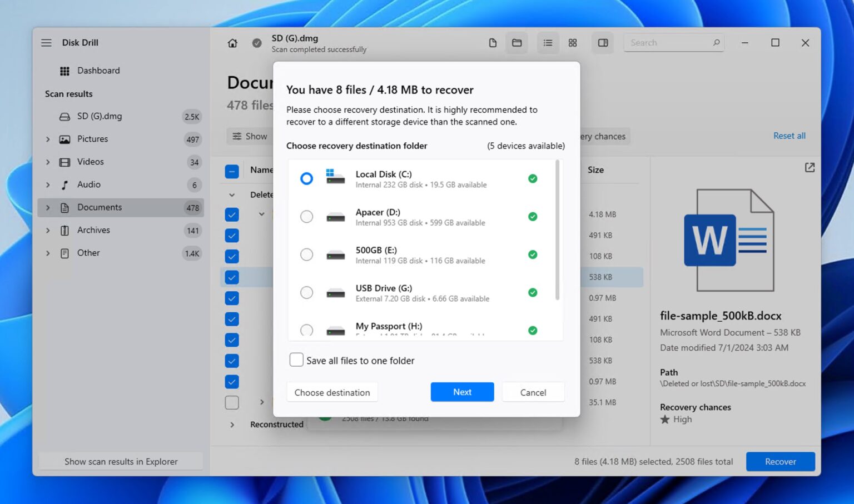Screen dimensions: 854x504
Task: Collapse the Deleted files group in results
Action: [232, 194]
